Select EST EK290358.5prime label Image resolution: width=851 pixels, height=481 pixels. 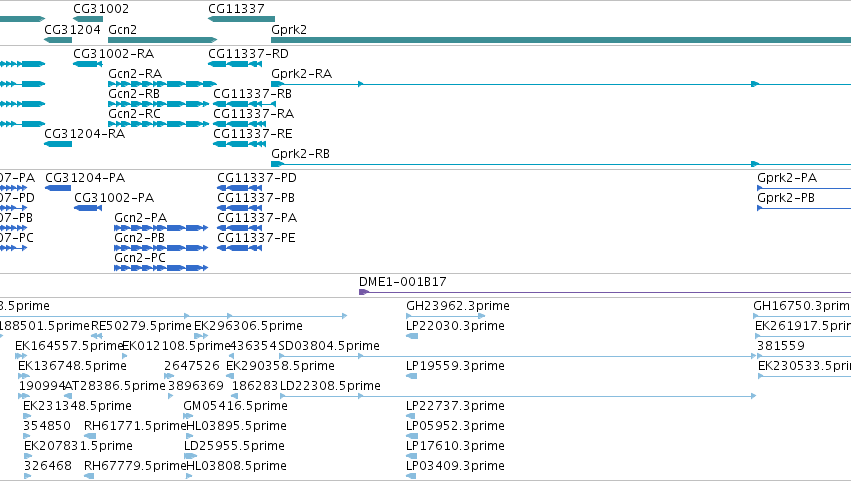281,366
